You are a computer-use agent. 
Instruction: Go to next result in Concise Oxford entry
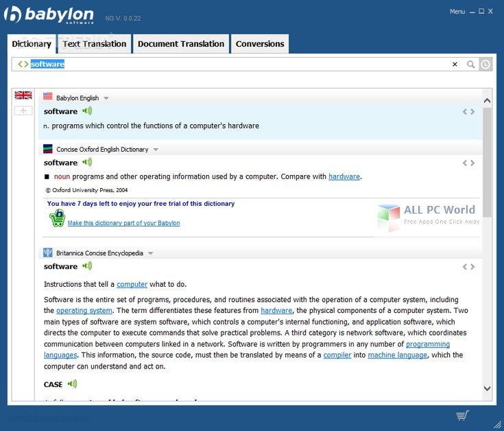tap(472, 163)
